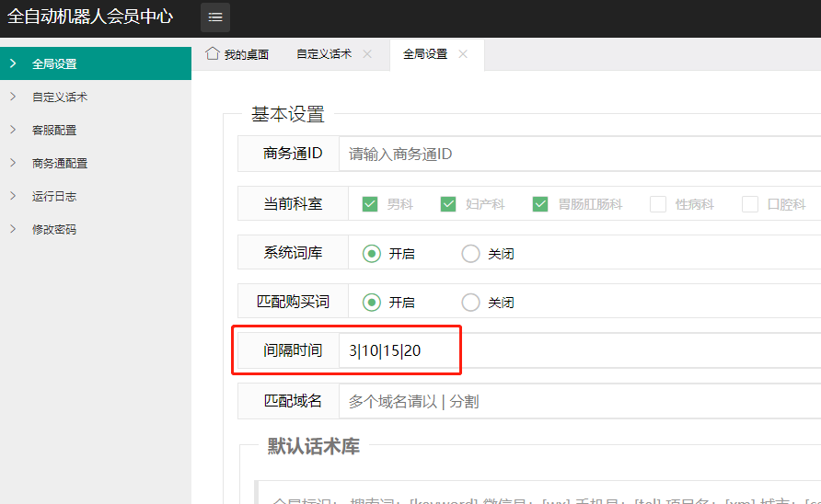
Task: Click the home icon on 我的桌面 tab
Action: click(x=213, y=53)
